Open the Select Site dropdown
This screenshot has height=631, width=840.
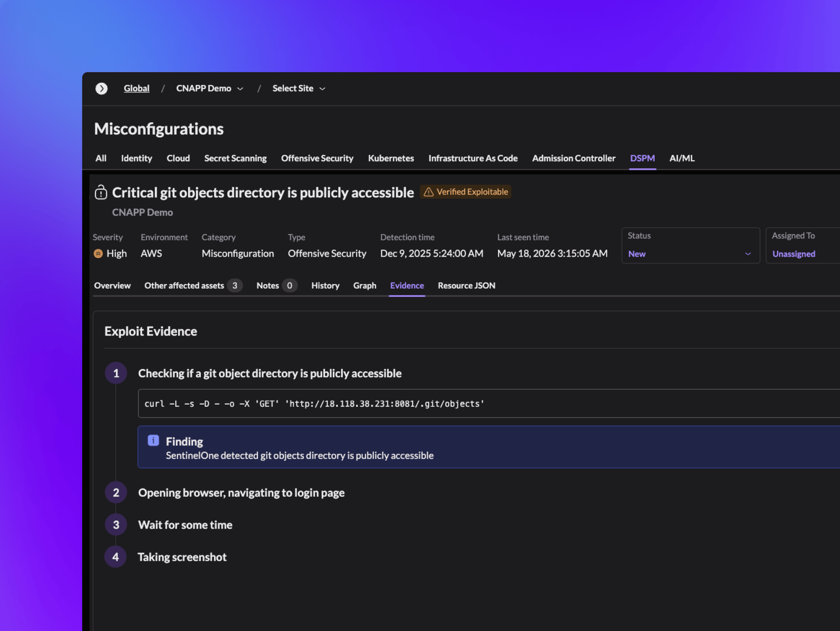[299, 89]
